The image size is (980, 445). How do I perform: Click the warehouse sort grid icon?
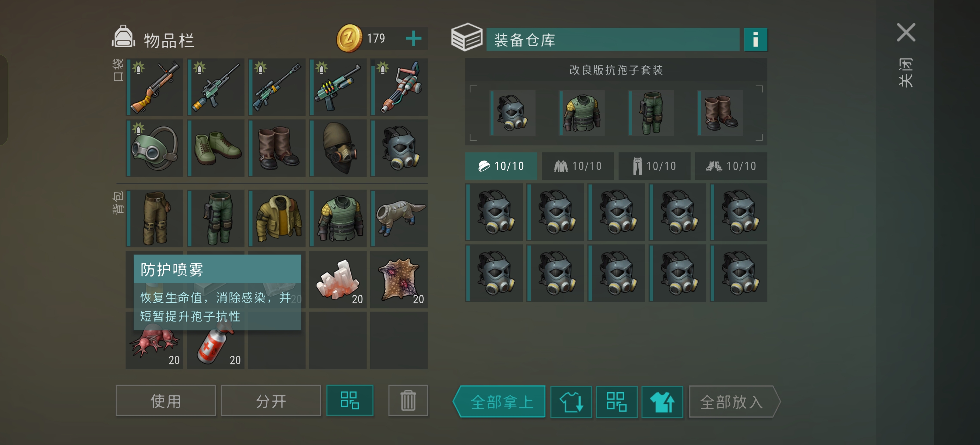pyautogui.click(x=616, y=402)
